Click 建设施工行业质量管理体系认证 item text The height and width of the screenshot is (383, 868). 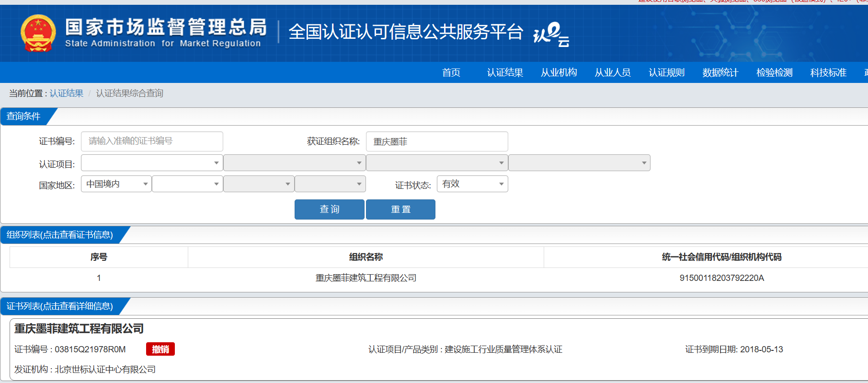503,349
